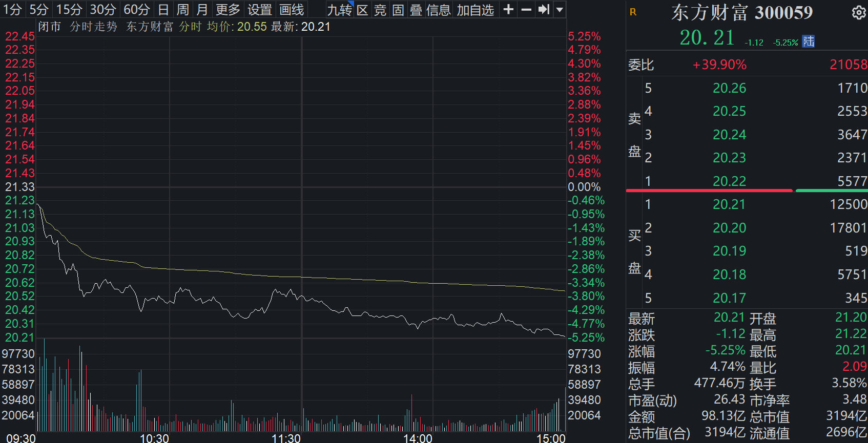The image size is (868, 443).
Task: Click the sell level 1 price 20.22
Action: pyautogui.click(x=729, y=181)
